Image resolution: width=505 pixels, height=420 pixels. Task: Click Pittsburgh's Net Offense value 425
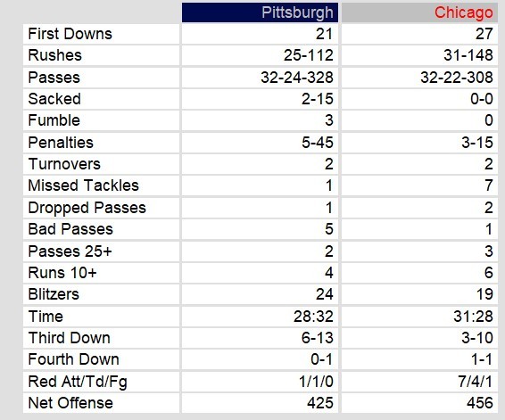coord(319,403)
